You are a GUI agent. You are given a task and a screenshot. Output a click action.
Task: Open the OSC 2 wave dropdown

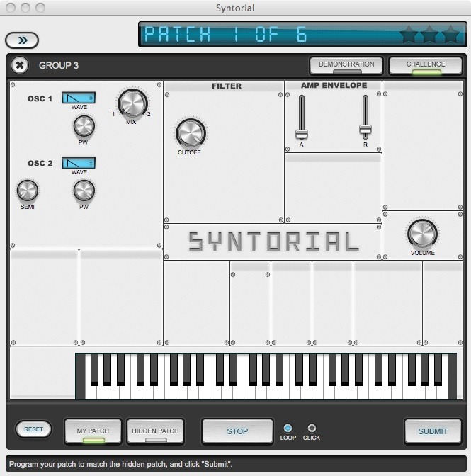click(x=79, y=163)
